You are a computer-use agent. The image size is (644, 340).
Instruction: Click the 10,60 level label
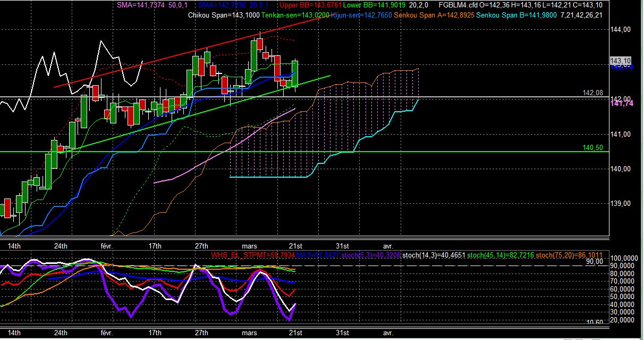595,322
